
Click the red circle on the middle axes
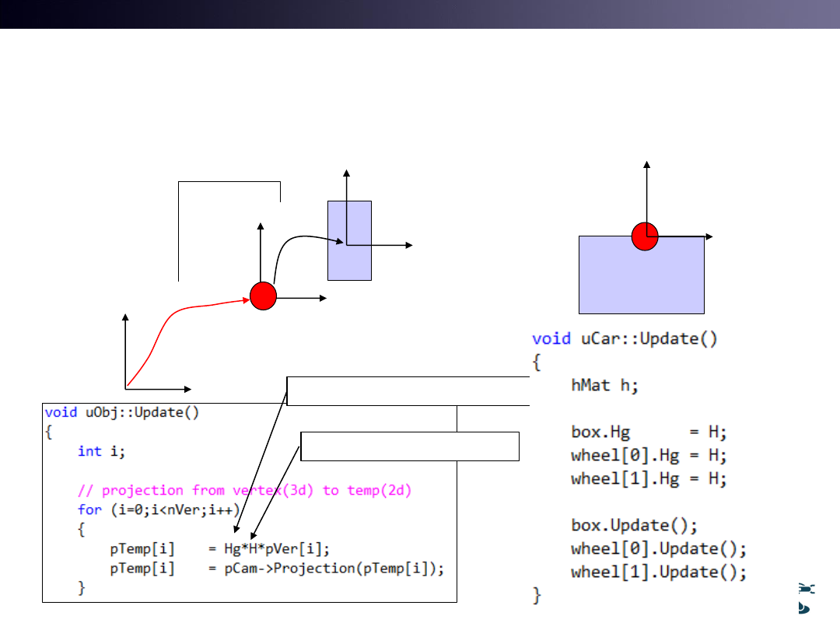click(x=264, y=296)
